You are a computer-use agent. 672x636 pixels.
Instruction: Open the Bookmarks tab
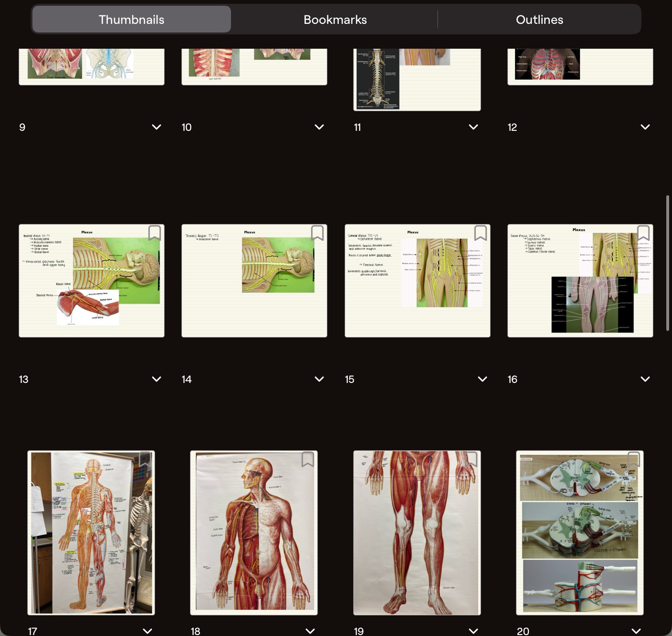(335, 20)
